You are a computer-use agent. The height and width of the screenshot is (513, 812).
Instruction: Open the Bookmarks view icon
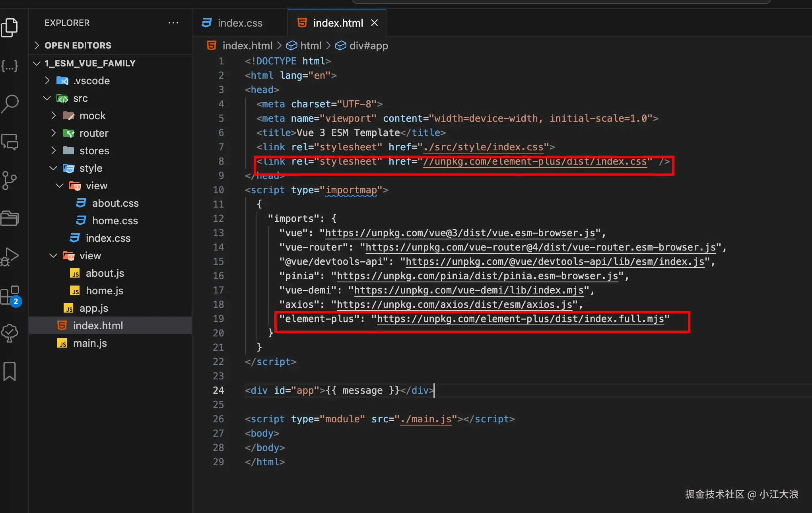10,371
